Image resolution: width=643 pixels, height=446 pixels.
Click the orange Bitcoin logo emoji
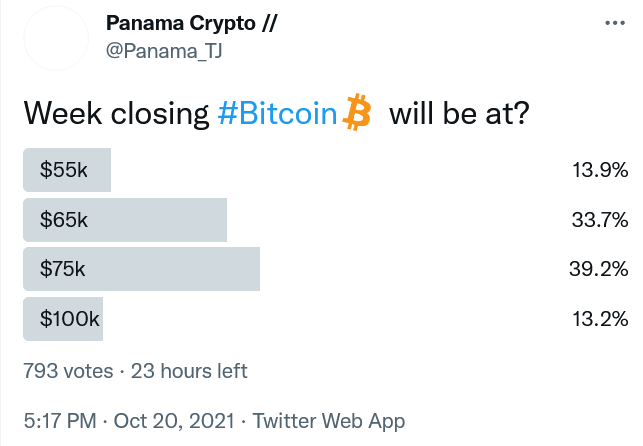point(357,112)
